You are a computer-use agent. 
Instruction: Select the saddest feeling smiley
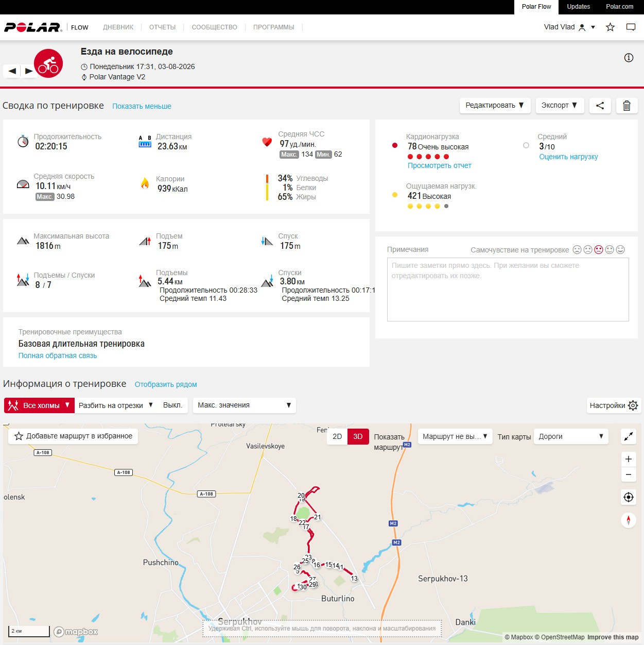coord(577,250)
